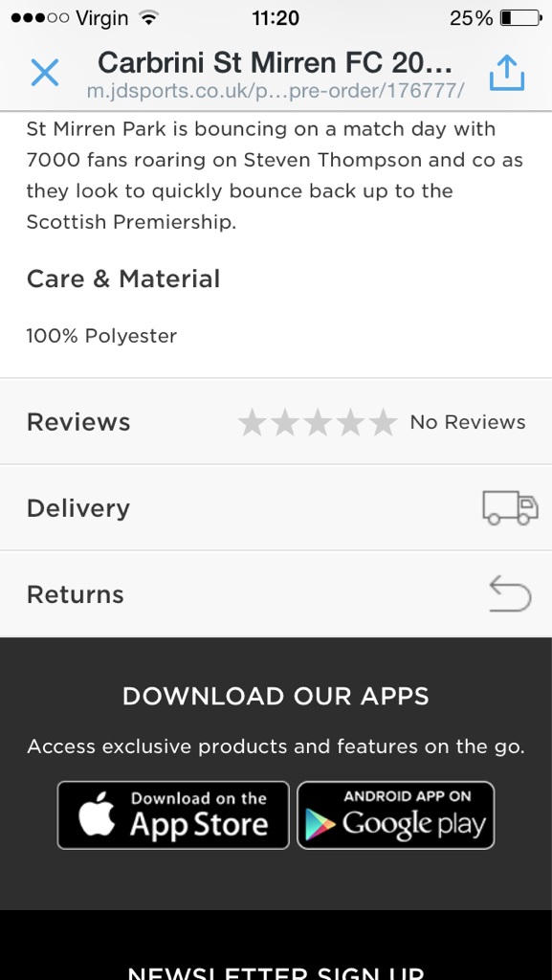Close the in-app browser with the X

(45, 73)
